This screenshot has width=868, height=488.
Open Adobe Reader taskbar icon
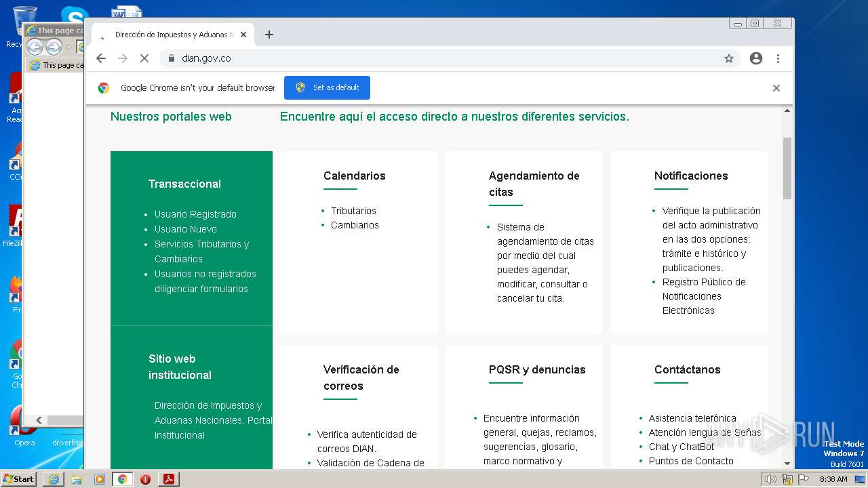(x=169, y=479)
